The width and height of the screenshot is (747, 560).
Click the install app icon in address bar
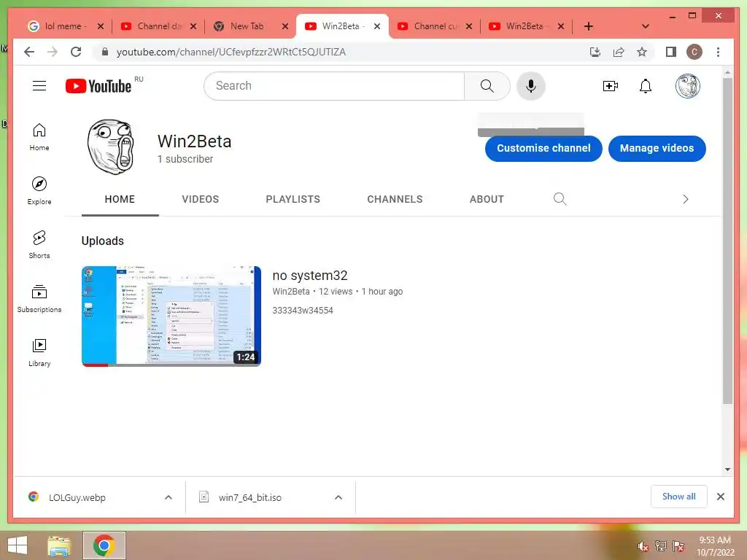(595, 52)
